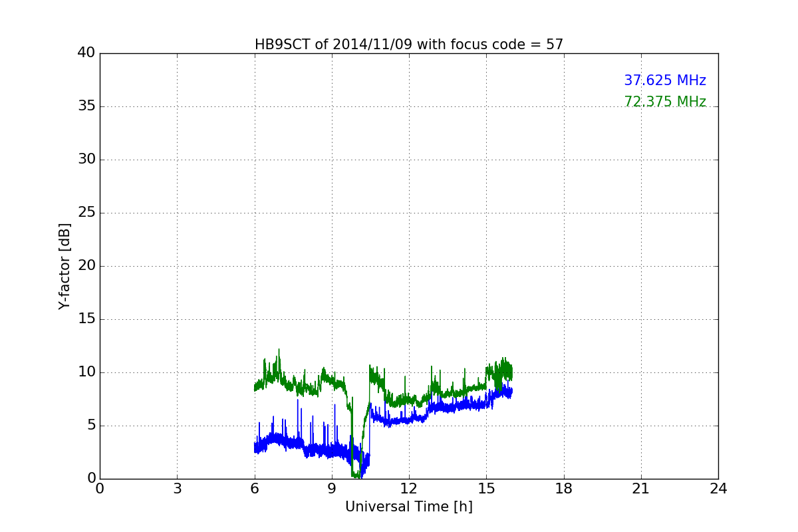Click the x-axis tick label "9"
The width and height of the screenshot is (798, 532).
point(332,489)
